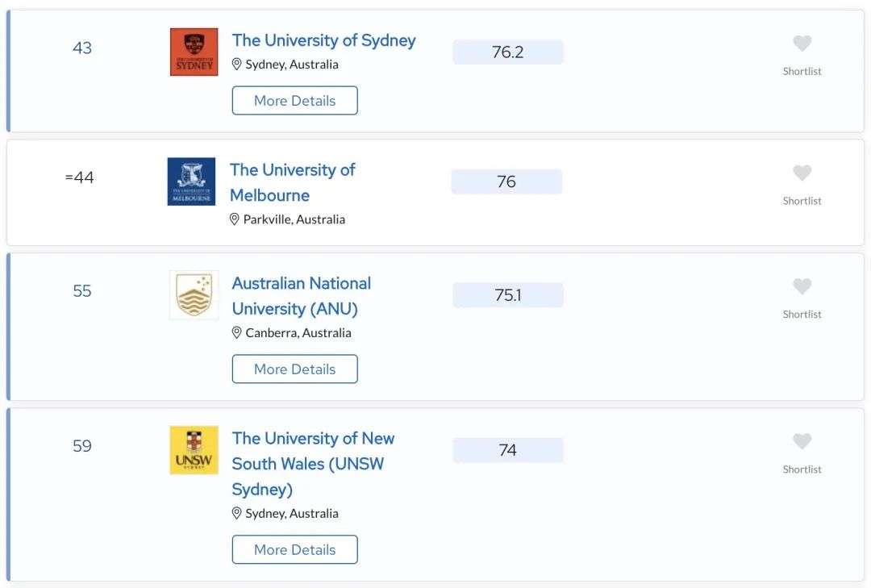Expand More Details for UNSW Sydney

295,549
